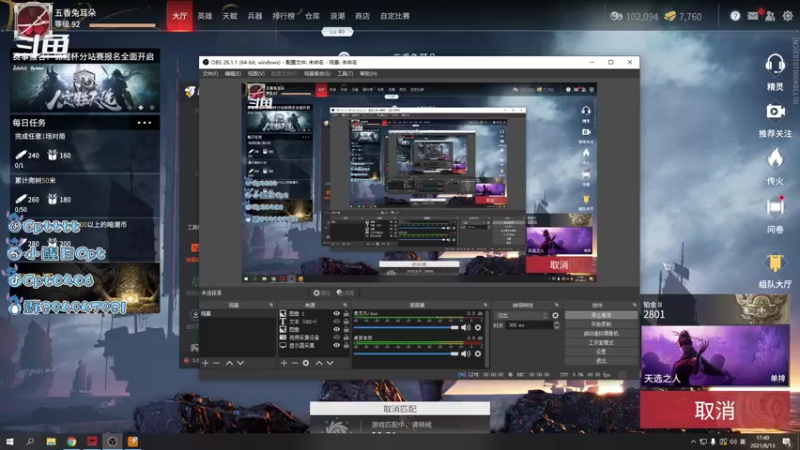Adjust the 麦克风/Aux volume slider
800x450 pixels.
406,328
